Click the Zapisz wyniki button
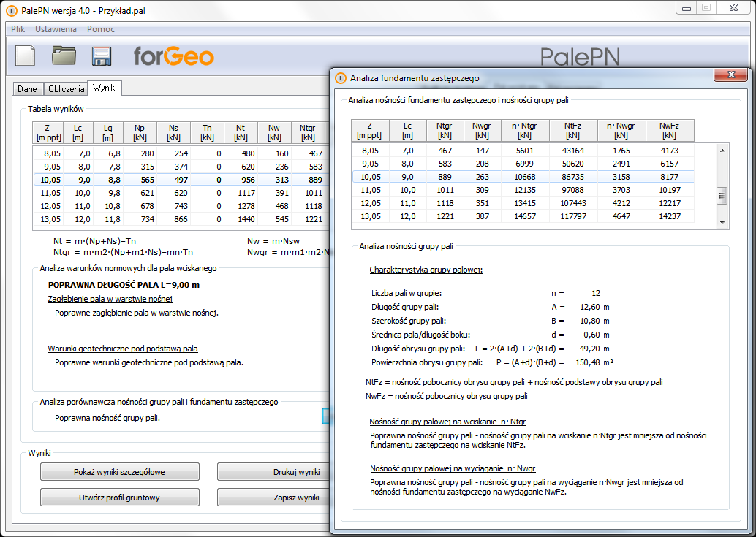 pyautogui.click(x=272, y=498)
